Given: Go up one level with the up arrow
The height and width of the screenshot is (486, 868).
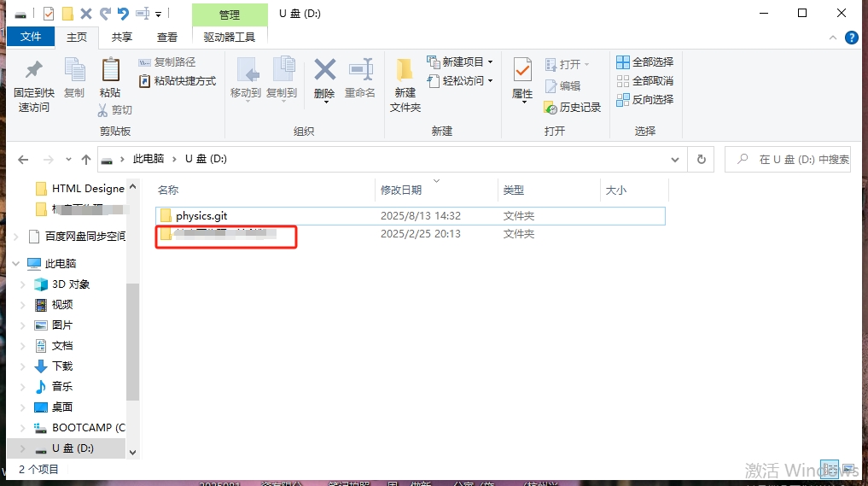Looking at the screenshot, I should pyautogui.click(x=86, y=160).
